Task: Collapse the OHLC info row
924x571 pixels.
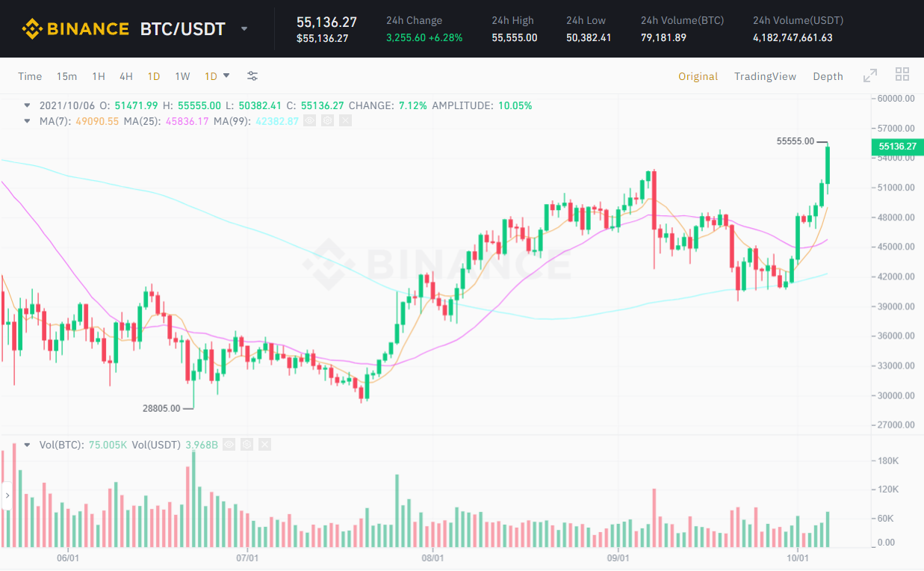Action: 28,105
